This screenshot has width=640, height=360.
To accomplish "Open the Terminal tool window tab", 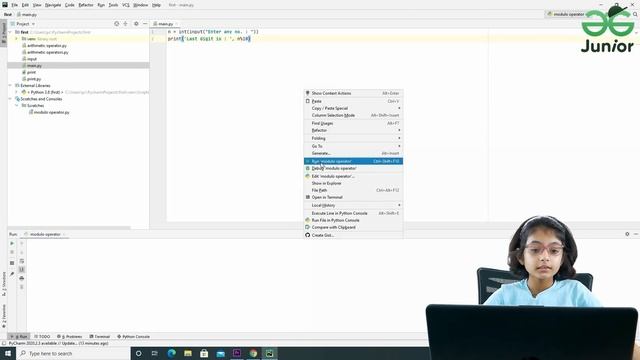I will (x=100, y=337).
